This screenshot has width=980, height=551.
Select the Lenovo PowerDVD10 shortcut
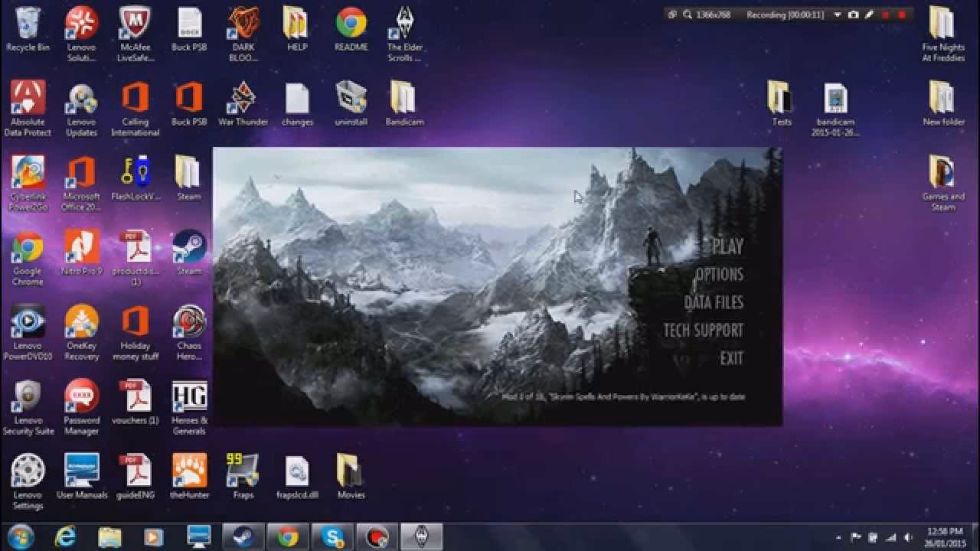[x=28, y=333]
